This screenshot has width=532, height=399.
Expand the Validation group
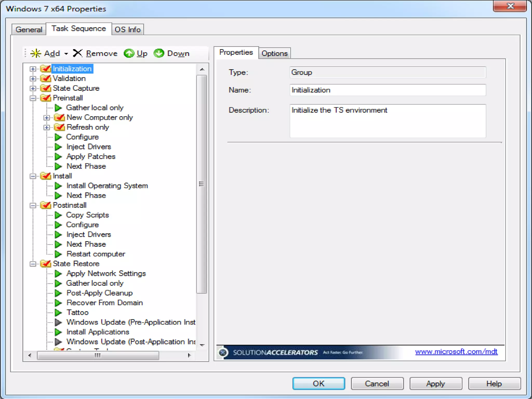click(33, 79)
